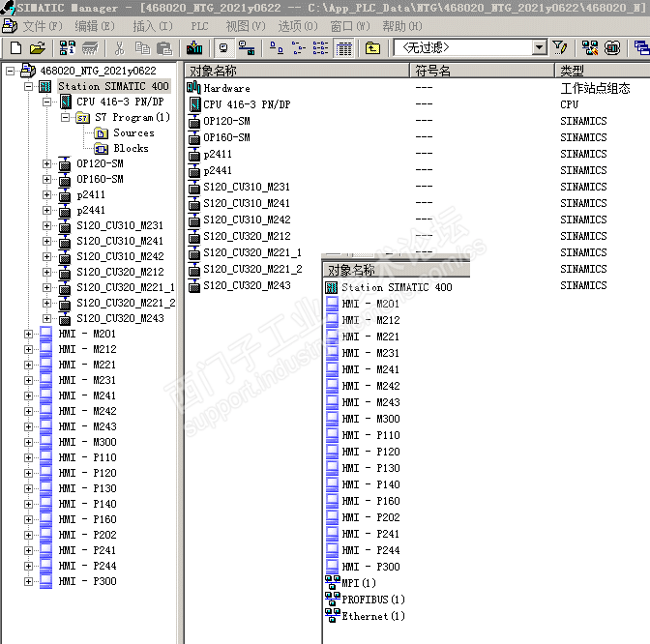Click the CPU 416-3 PN/DP list icon

pyautogui.click(x=194, y=104)
